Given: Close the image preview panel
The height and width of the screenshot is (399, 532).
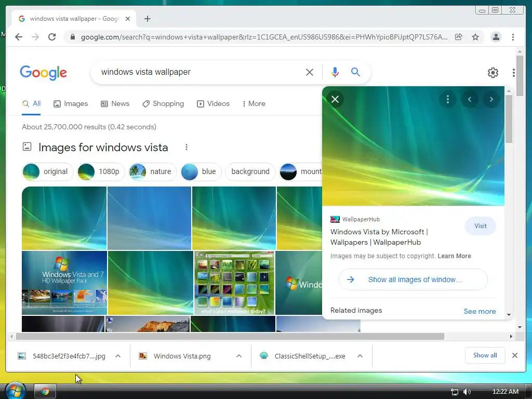Looking at the screenshot, I should tap(335, 99).
